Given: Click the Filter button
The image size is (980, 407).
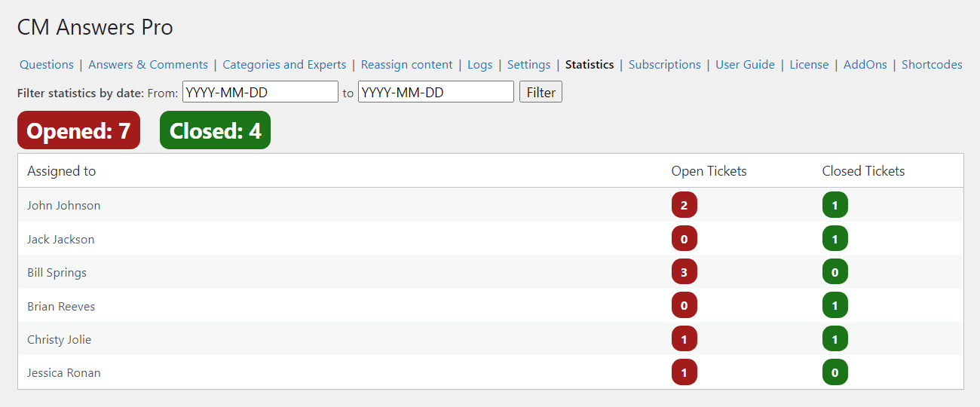Looking at the screenshot, I should pos(541,92).
